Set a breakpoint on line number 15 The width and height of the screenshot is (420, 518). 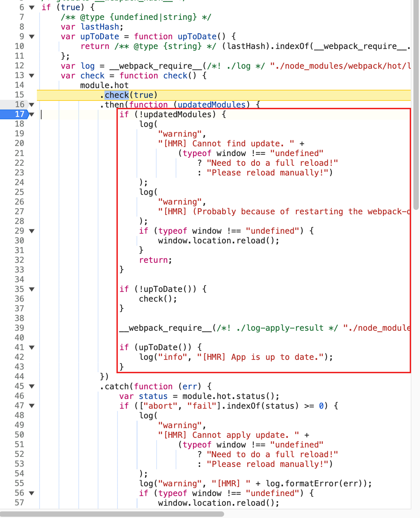[x=19, y=95]
